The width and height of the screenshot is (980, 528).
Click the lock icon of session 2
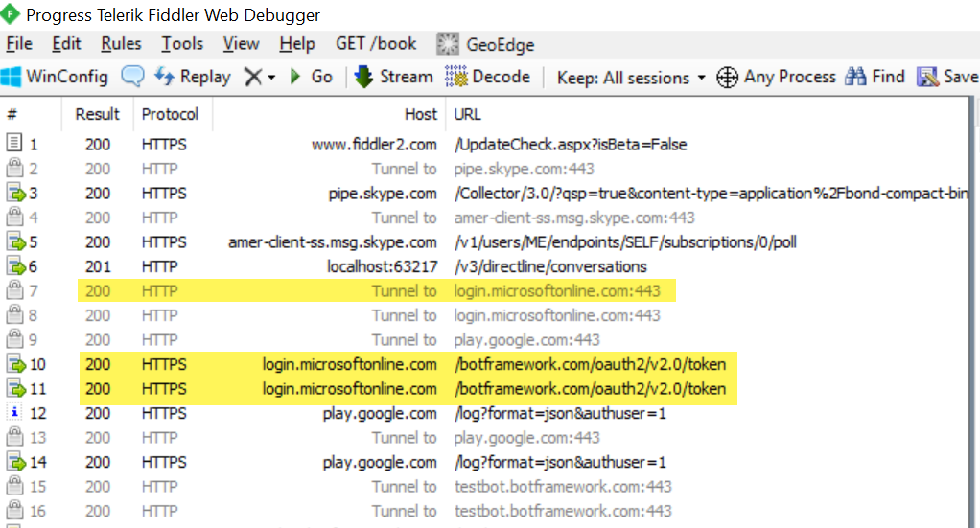pos(14,168)
